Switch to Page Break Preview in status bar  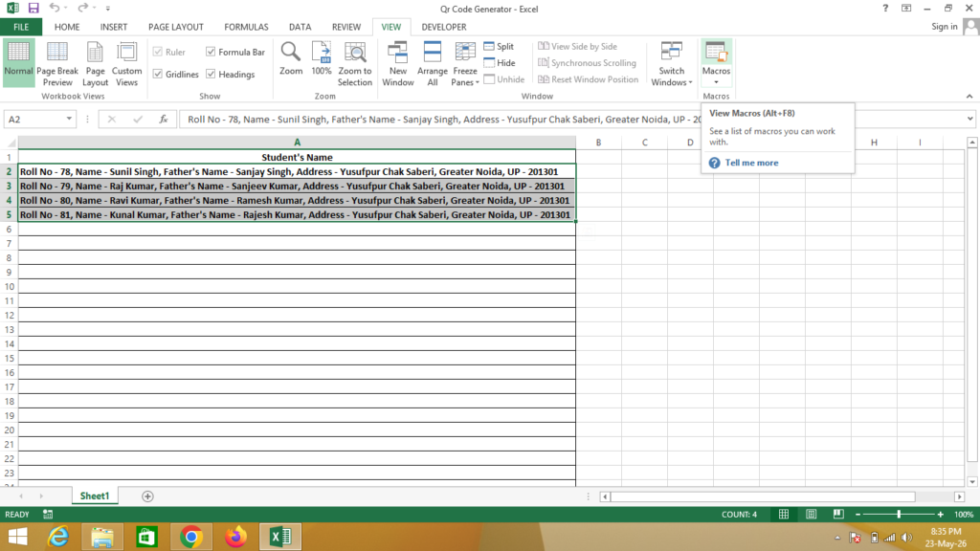coord(838,514)
